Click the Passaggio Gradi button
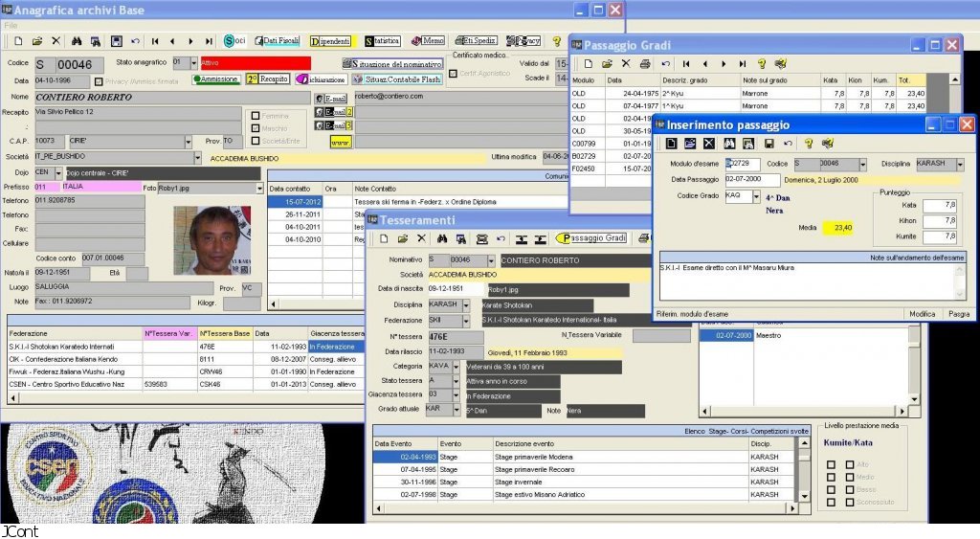Image resolution: width=980 pixels, height=539 pixels. 592,237
